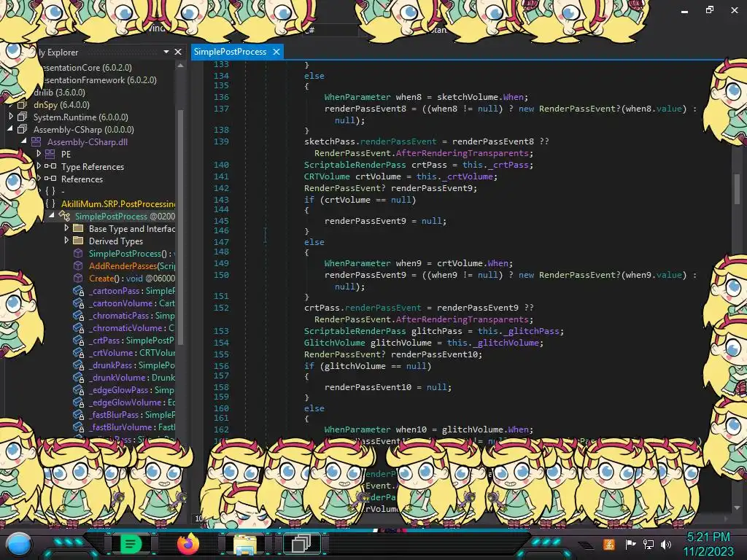Click the _chromaticPass private field icon
This screenshot has height=560, width=747.
tap(78, 316)
